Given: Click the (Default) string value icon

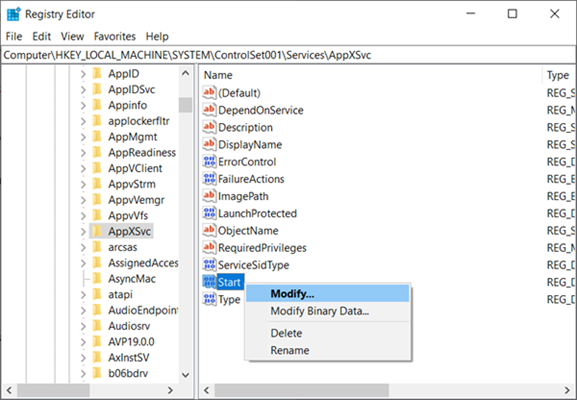Looking at the screenshot, I should point(209,92).
